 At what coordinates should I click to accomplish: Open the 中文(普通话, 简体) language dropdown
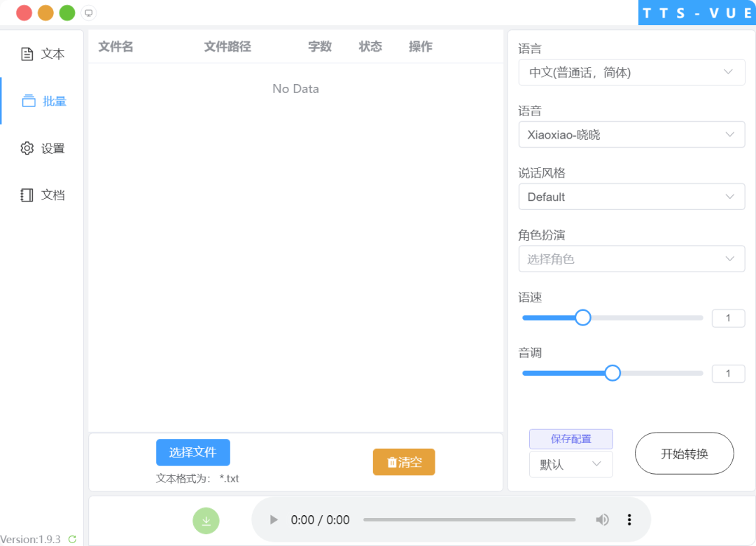click(x=631, y=72)
